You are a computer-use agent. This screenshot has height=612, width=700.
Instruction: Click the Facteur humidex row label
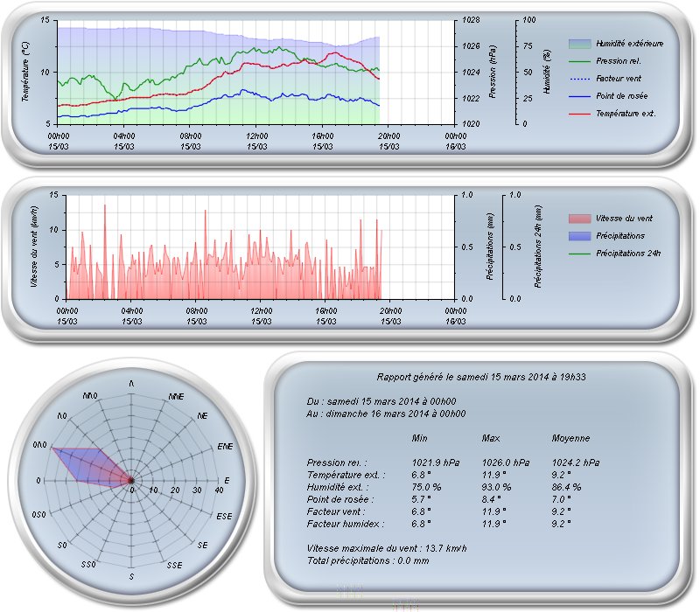point(346,524)
